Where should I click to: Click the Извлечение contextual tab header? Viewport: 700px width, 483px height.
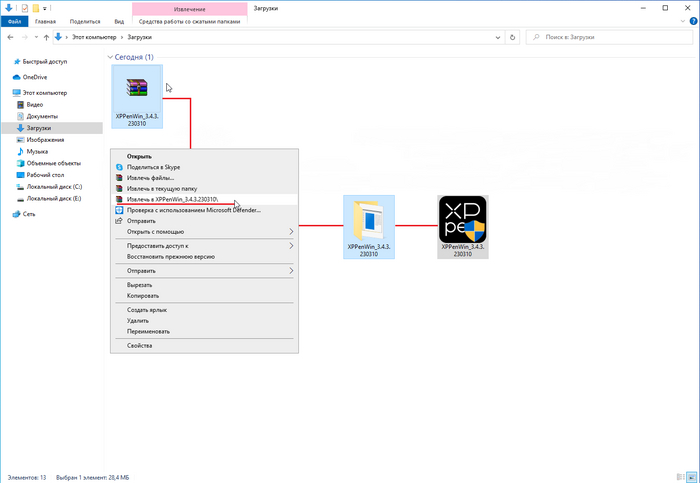[190, 9]
